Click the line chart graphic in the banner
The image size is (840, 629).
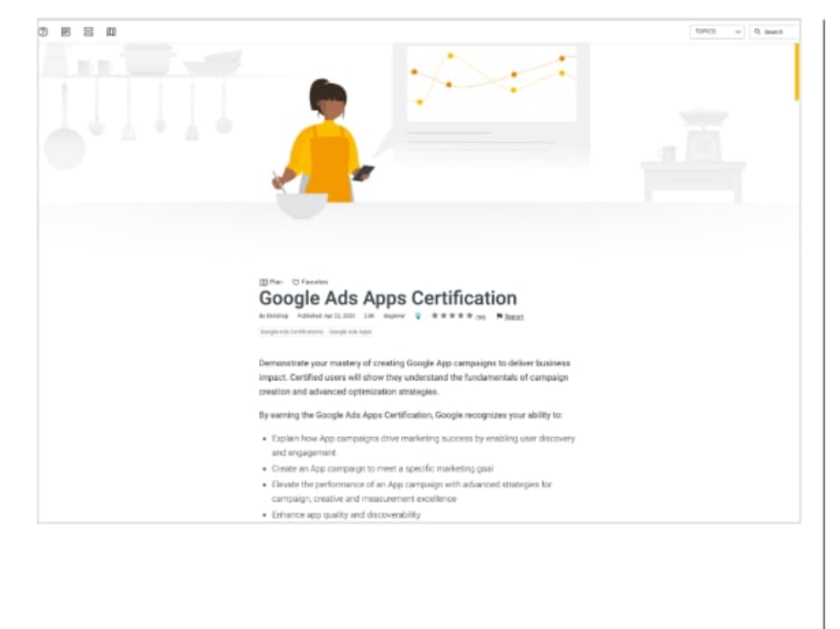pyautogui.click(x=491, y=84)
